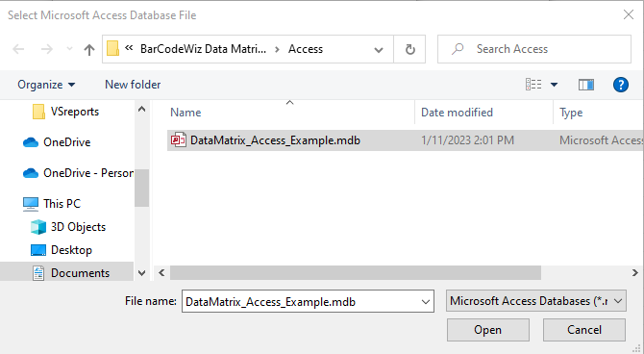Image resolution: width=644 pixels, height=354 pixels.
Task: Change view layout icon
Action: 533,85
